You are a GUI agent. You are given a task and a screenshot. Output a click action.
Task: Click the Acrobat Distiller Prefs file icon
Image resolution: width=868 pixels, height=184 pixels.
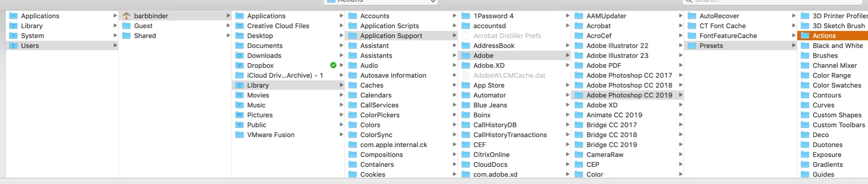point(466,36)
